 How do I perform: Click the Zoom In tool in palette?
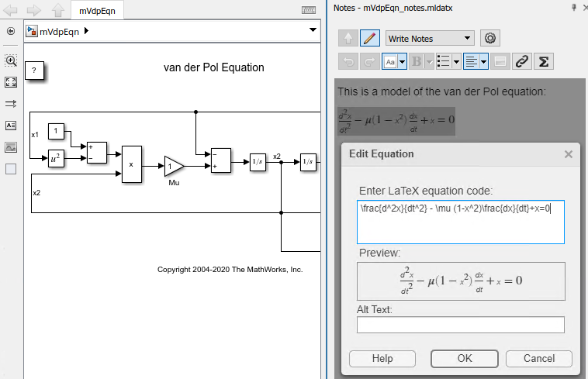point(11,60)
